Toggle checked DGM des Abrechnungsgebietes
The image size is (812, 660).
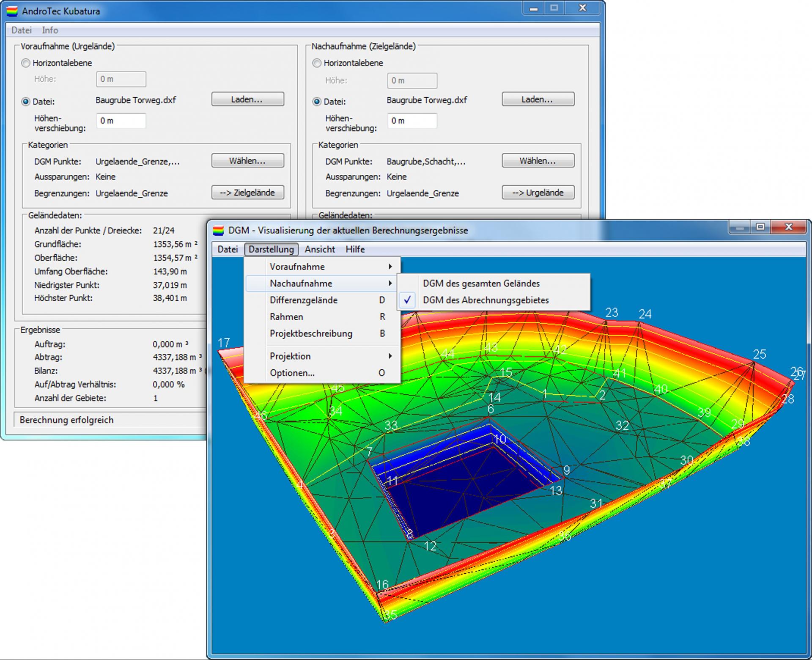[x=486, y=300]
